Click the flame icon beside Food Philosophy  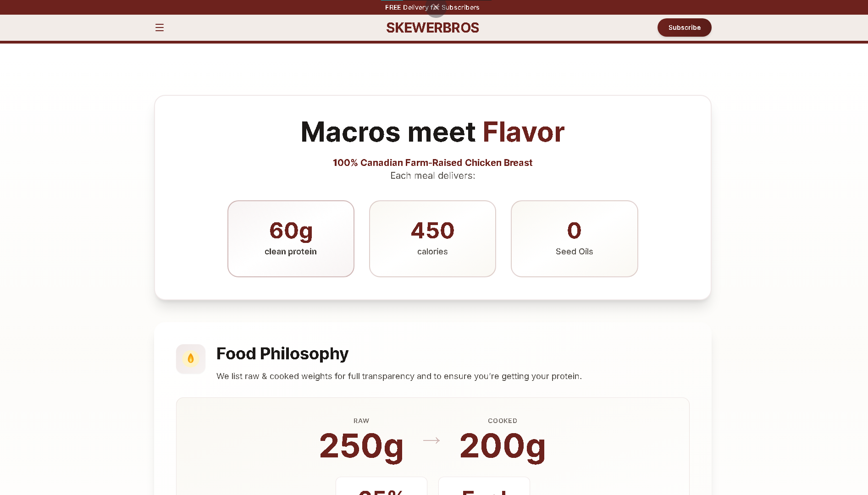point(191,358)
